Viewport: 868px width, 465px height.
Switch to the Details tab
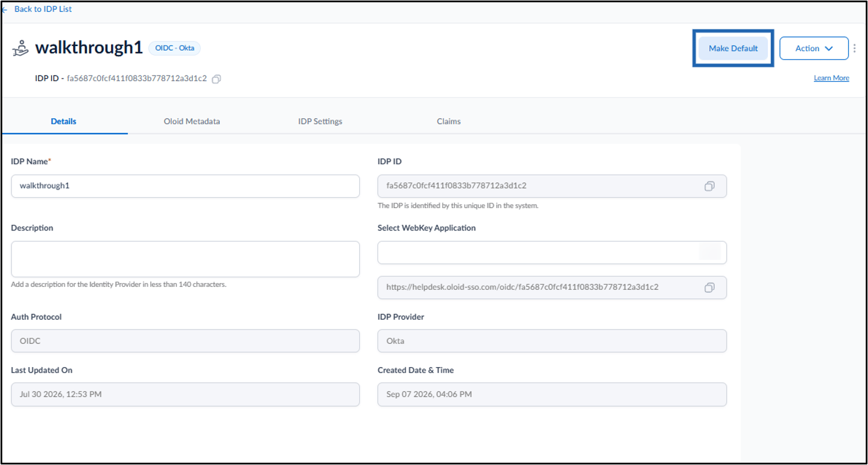coord(64,122)
